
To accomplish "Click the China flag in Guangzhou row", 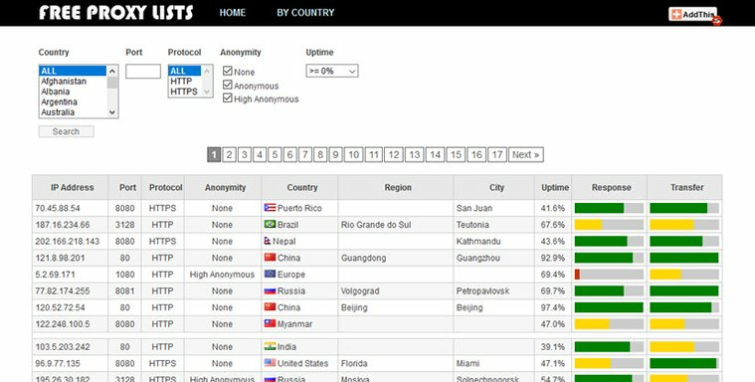I will [270, 257].
